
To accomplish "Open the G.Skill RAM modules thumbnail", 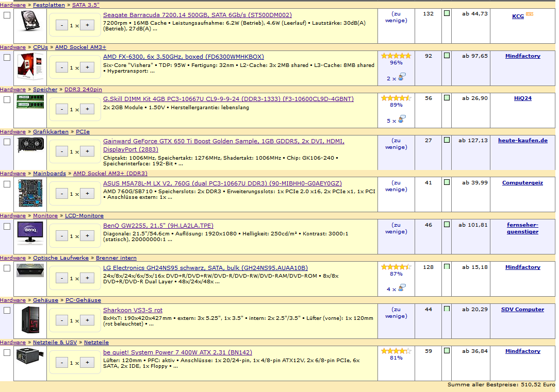I will 30,102.
